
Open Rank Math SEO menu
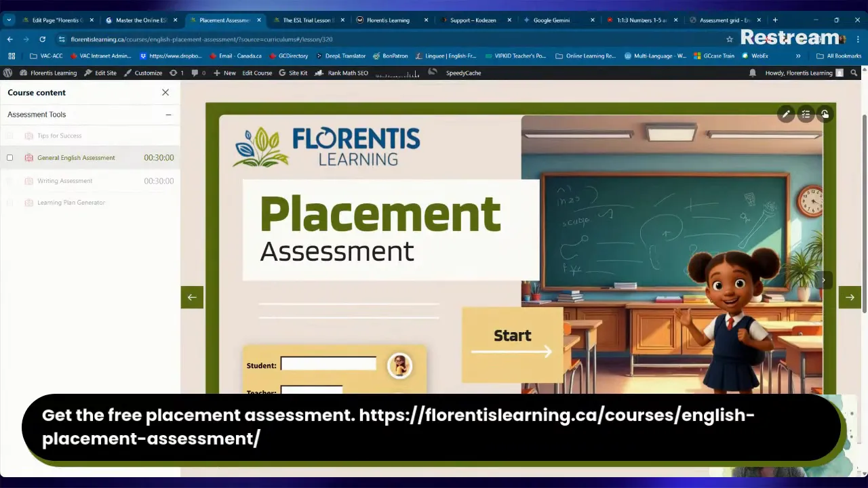coord(342,73)
